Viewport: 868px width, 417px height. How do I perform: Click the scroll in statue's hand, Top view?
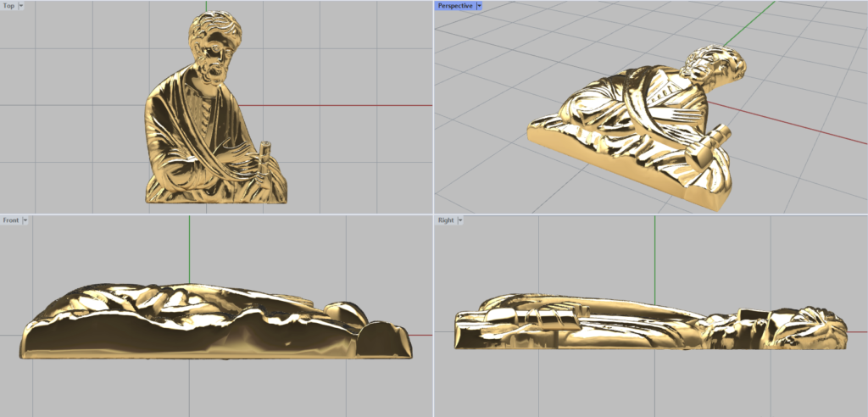pos(264,158)
